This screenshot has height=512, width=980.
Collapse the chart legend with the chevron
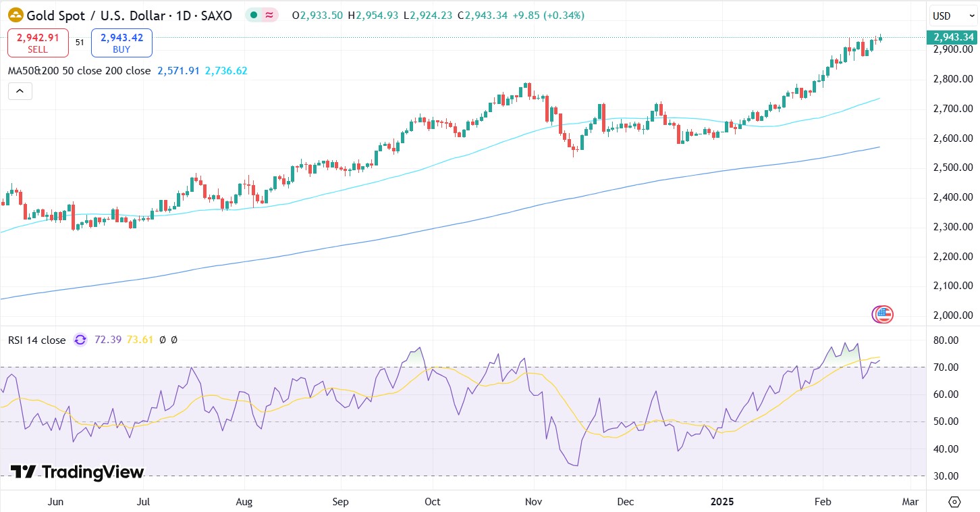pyautogui.click(x=20, y=91)
